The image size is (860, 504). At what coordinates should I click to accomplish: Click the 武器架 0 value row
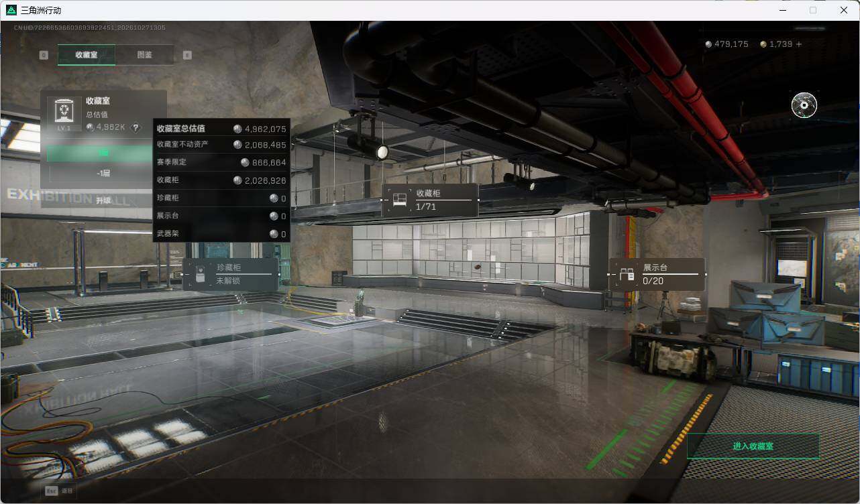pos(221,234)
